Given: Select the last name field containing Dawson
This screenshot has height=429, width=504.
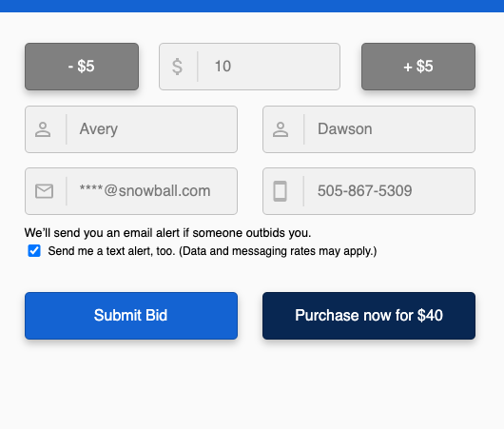Looking at the screenshot, I should [369, 129].
